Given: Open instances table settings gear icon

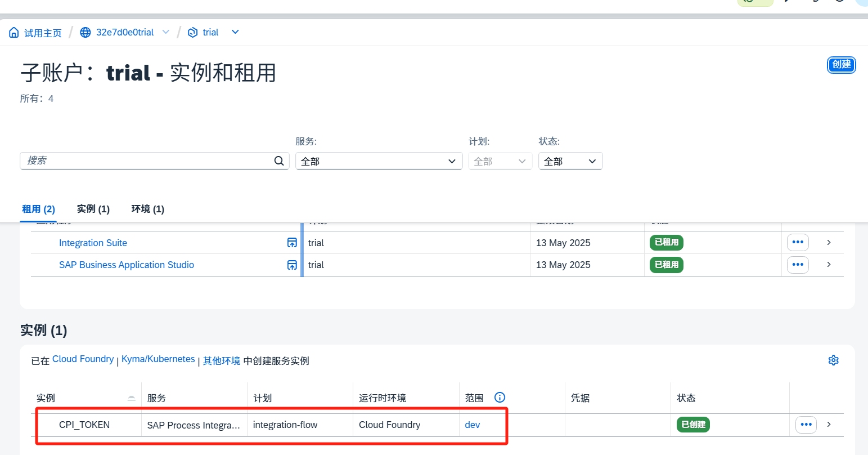Looking at the screenshot, I should pos(834,360).
